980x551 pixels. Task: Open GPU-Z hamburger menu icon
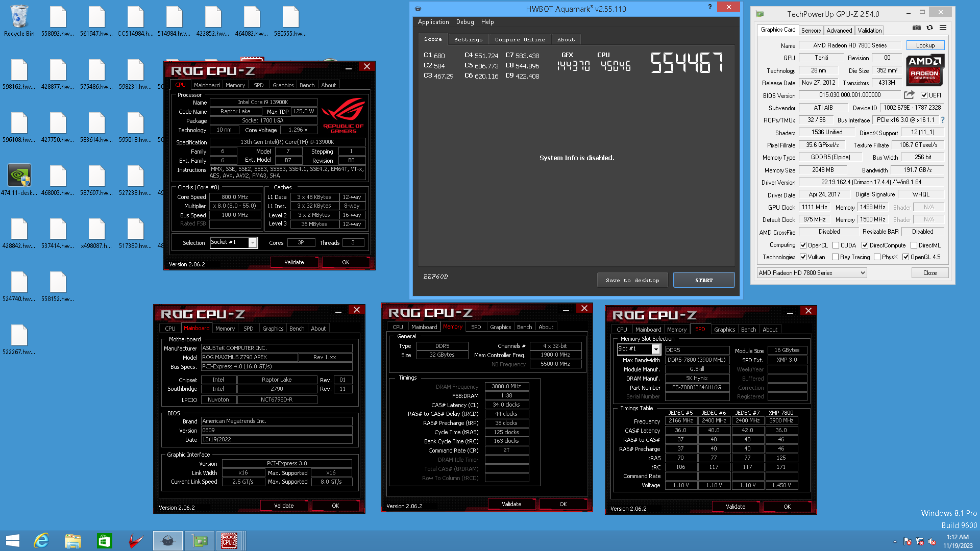[943, 28]
